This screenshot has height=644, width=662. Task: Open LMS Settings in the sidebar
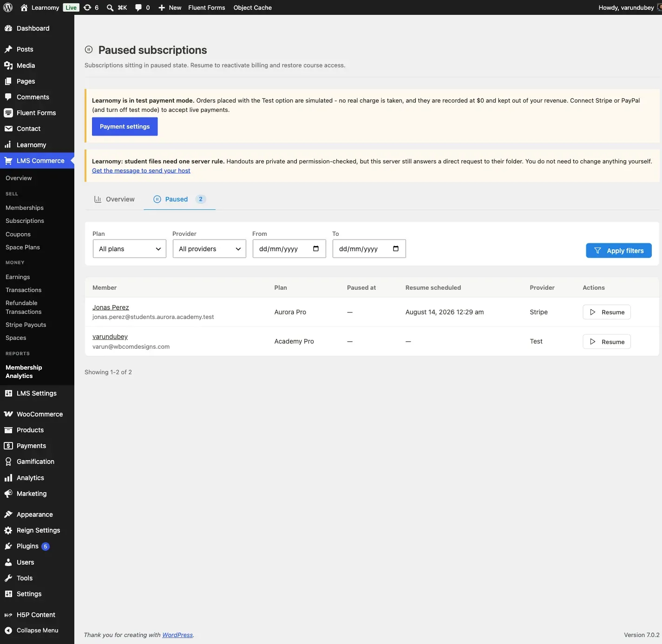pos(37,393)
